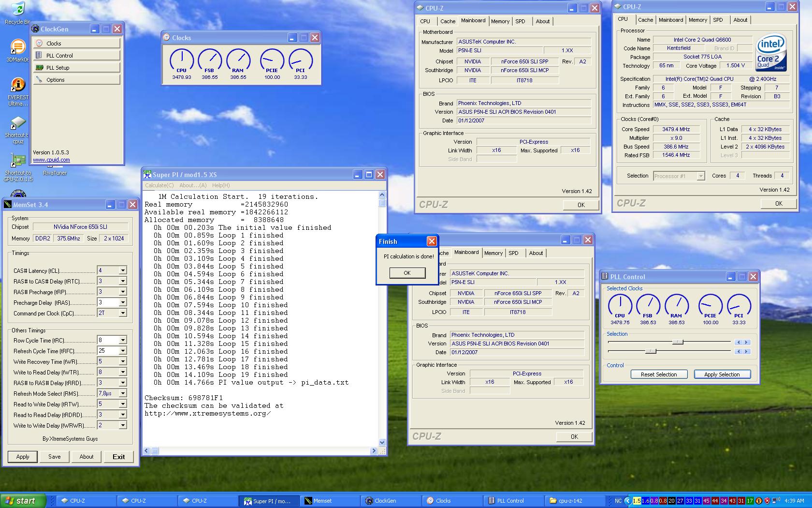Open the Write to Write Delay (tWRWR) dropdown

pos(123,425)
